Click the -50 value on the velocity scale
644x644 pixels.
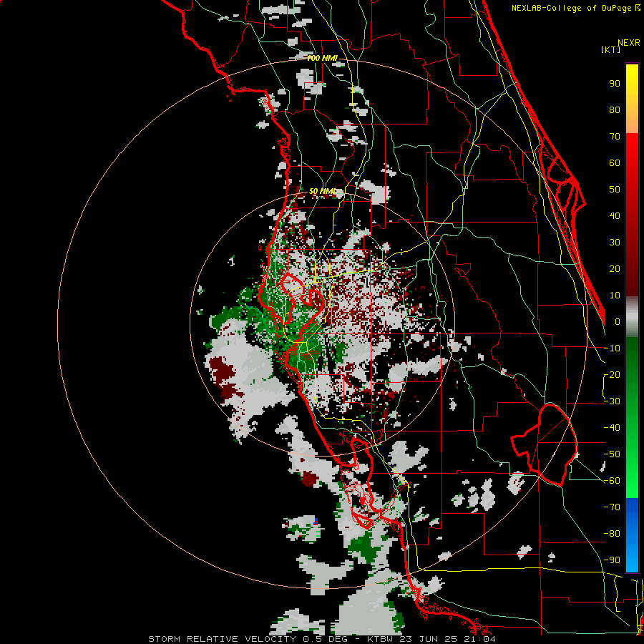tap(612, 454)
